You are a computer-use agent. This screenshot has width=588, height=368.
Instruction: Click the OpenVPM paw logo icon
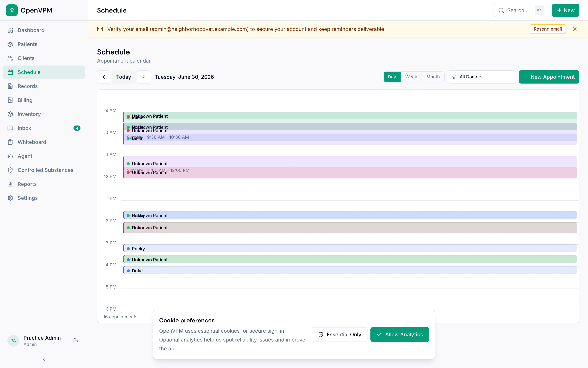pyautogui.click(x=12, y=10)
